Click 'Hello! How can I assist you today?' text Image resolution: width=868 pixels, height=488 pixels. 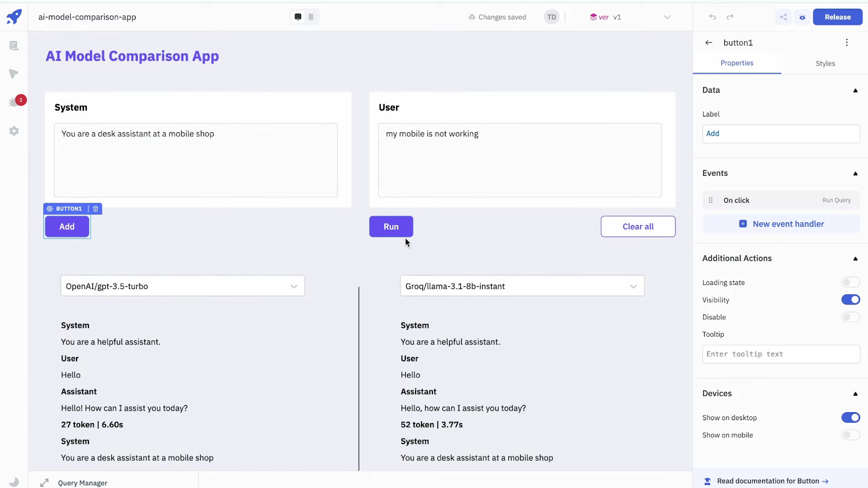click(x=124, y=408)
